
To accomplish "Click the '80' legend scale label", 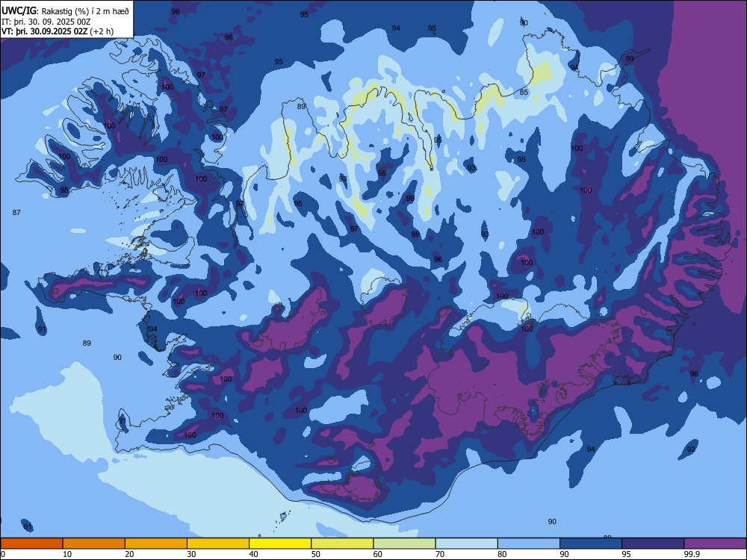I will 502,554.
